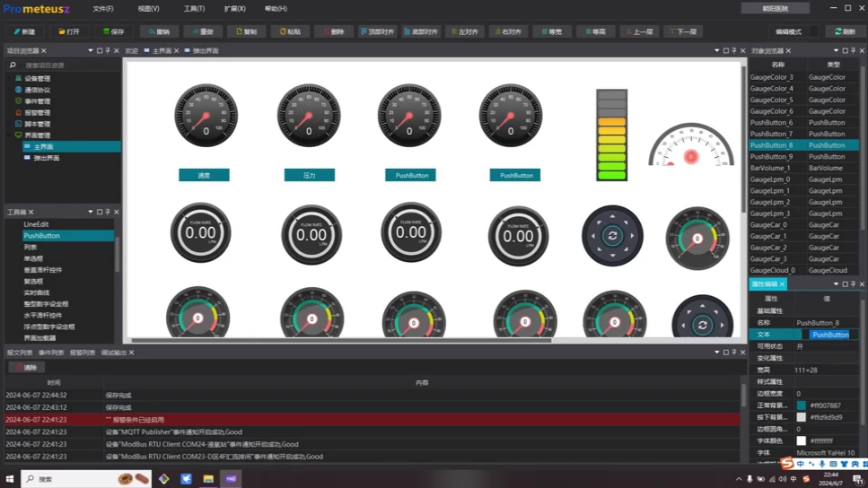
Task: Collapse the 界面管理 tree node
Action: point(9,135)
